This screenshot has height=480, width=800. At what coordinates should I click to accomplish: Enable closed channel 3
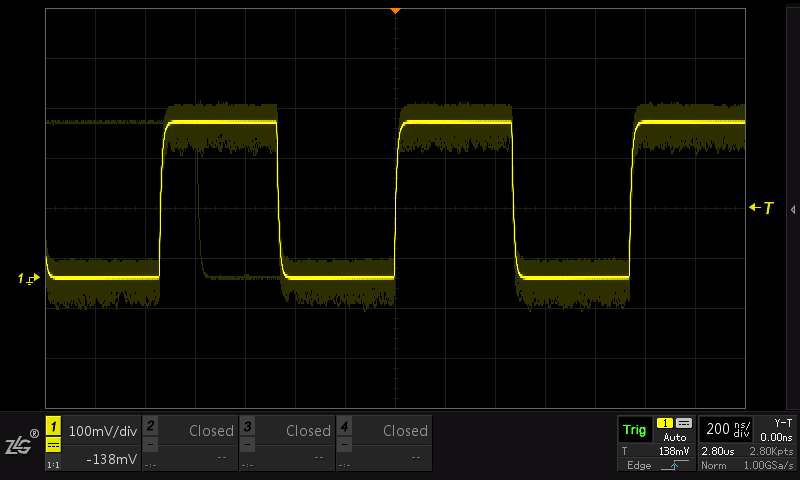[x=287, y=431]
